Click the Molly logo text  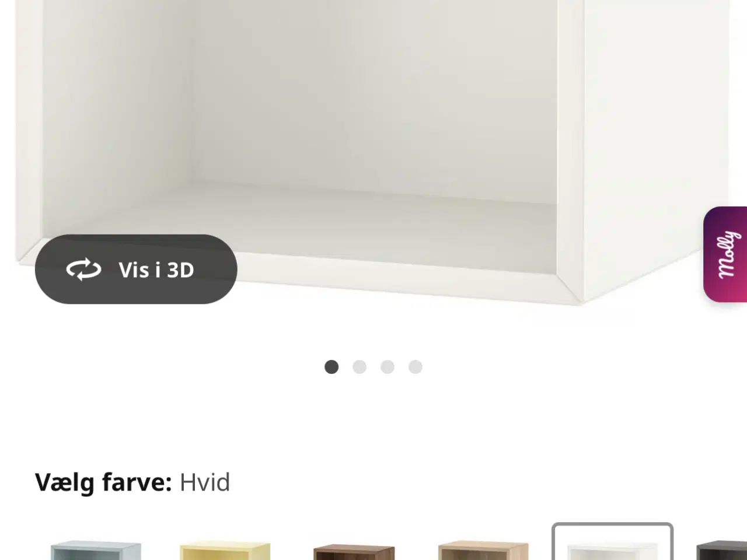728,254
